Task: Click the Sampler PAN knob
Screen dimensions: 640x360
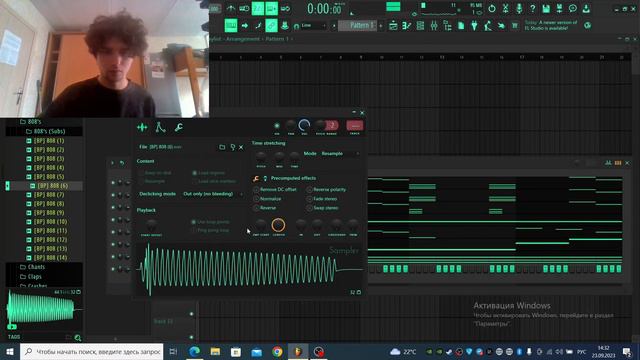Action: click(291, 125)
